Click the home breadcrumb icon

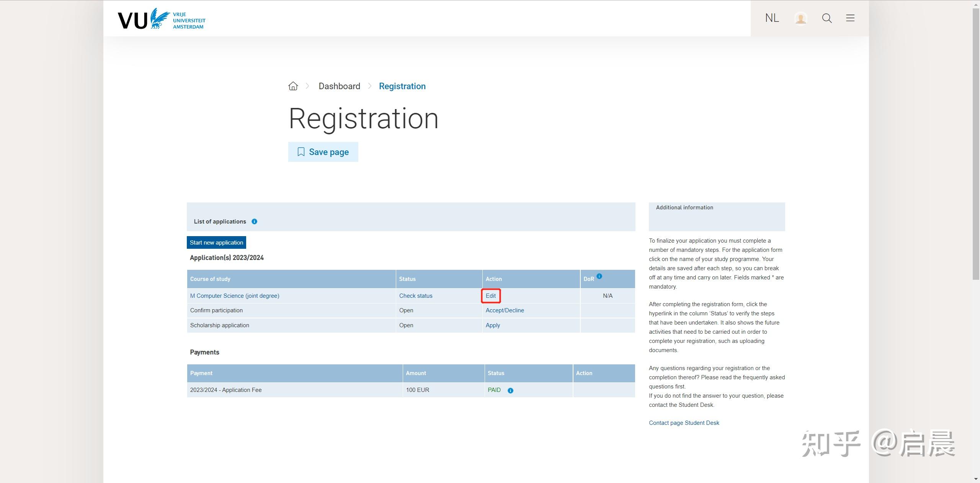tap(293, 86)
